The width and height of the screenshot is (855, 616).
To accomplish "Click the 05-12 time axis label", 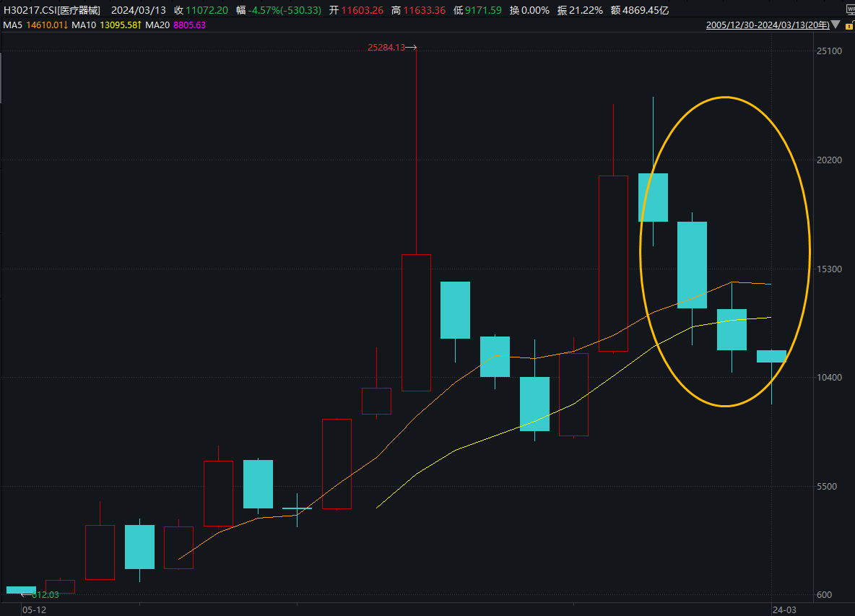I will (35, 610).
